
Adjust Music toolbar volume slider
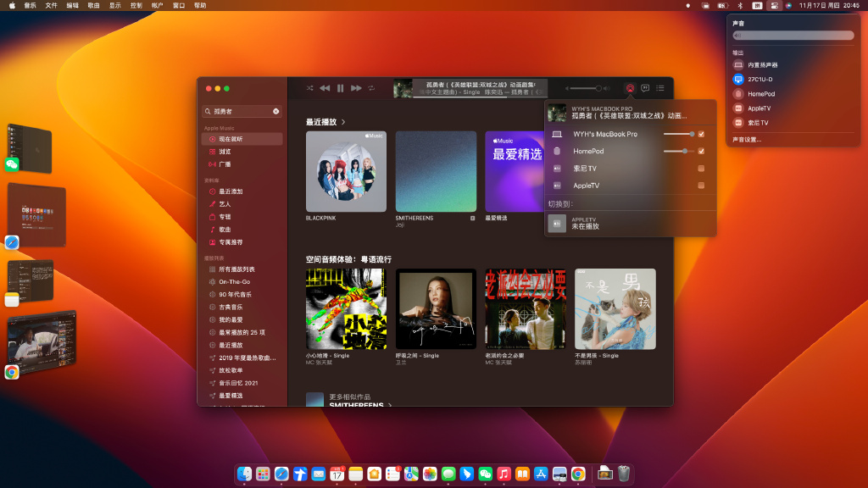tap(587, 88)
